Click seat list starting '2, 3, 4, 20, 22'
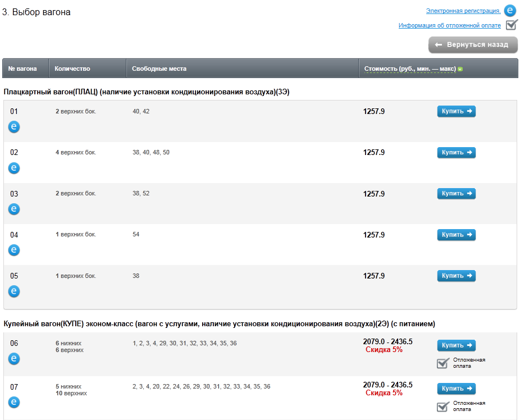Viewport: 520px width, 420px height. coord(201,386)
